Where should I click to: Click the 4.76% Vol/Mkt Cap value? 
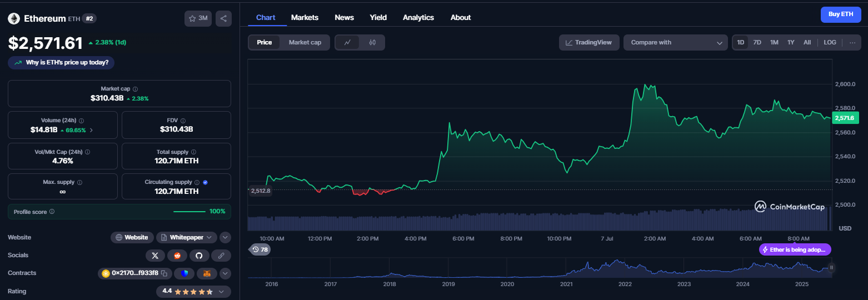(63, 161)
